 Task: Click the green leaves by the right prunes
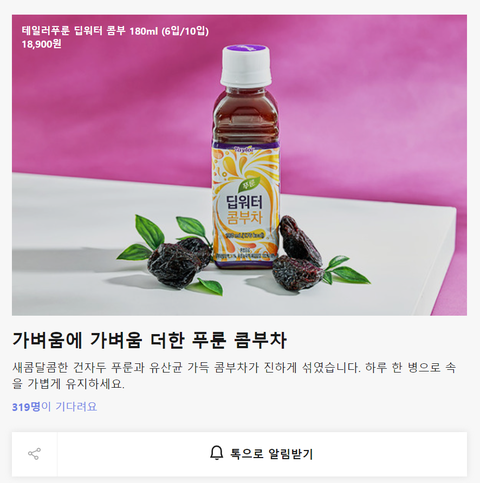coord(345,270)
